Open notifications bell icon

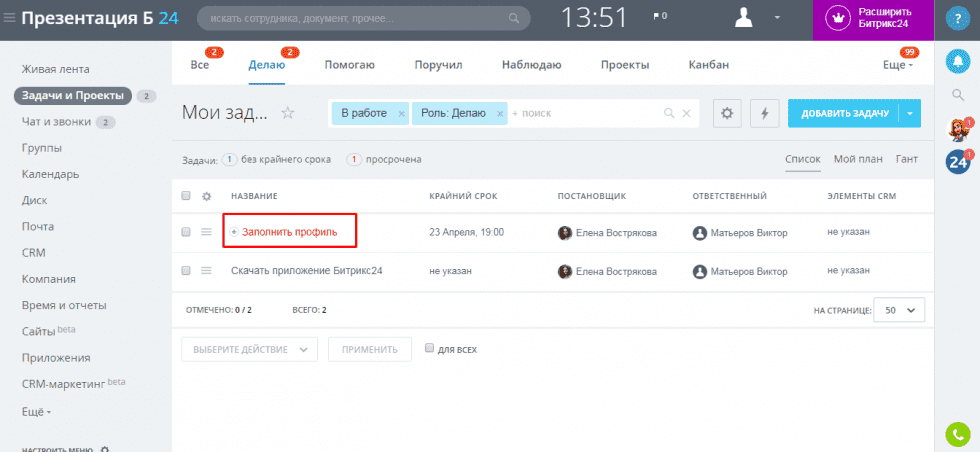957,58
